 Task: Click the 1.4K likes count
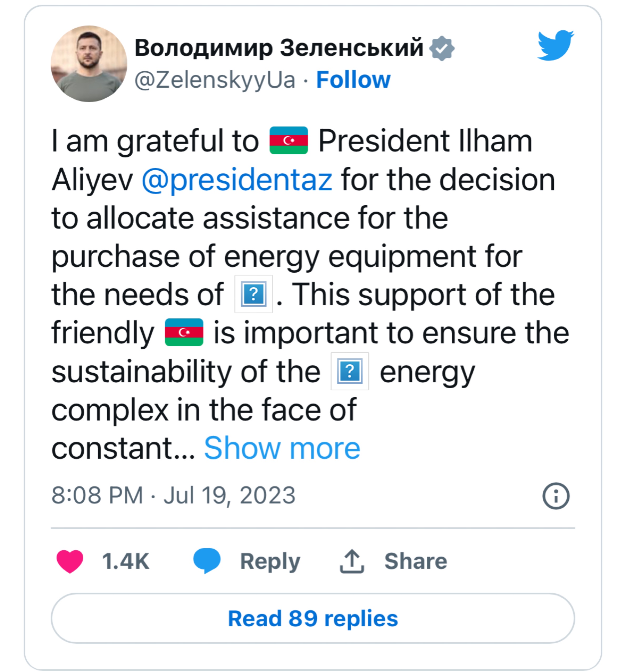pyautogui.click(x=125, y=562)
